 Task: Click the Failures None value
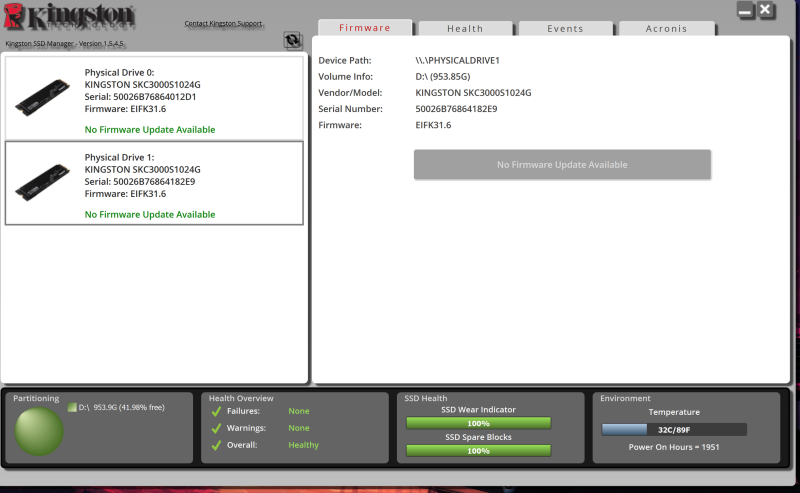(299, 411)
